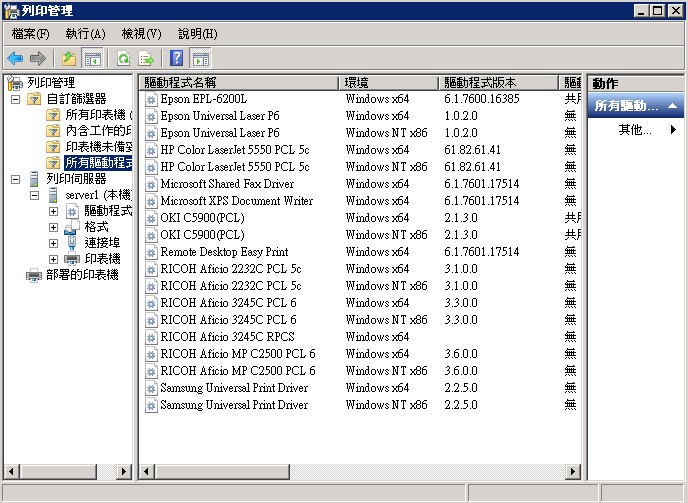The height and width of the screenshot is (503, 688).
Task: Select Epson Universal Laser P6 Windows x64 row
Action: [x=361, y=116]
